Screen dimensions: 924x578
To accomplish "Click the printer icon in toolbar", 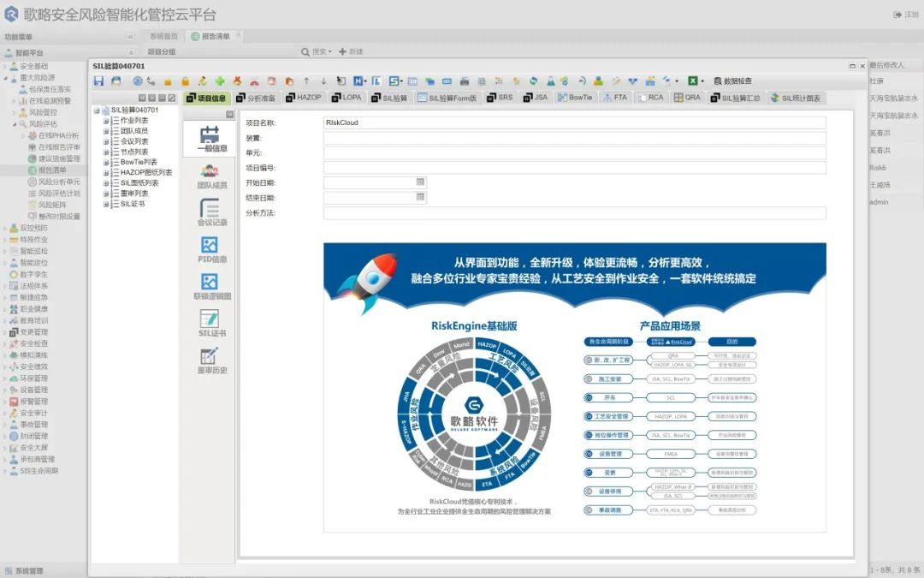I will pyautogui.click(x=465, y=81).
